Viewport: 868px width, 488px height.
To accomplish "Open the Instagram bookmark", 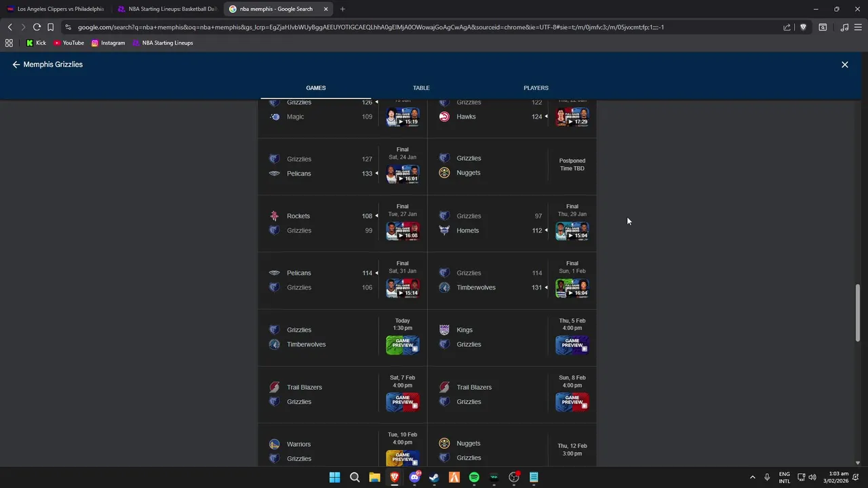I will pos(108,43).
